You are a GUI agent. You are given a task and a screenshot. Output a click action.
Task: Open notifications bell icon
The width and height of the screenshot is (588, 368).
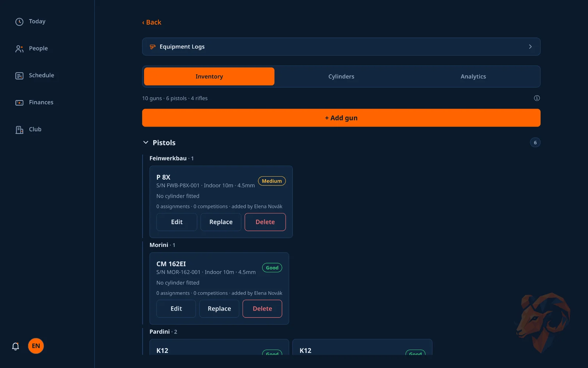pyautogui.click(x=15, y=346)
